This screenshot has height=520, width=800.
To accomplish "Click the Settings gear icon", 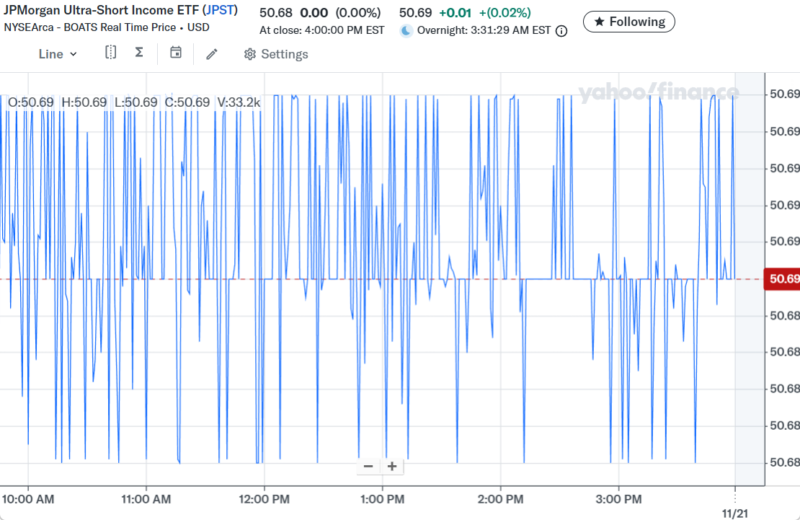I will (250, 54).
